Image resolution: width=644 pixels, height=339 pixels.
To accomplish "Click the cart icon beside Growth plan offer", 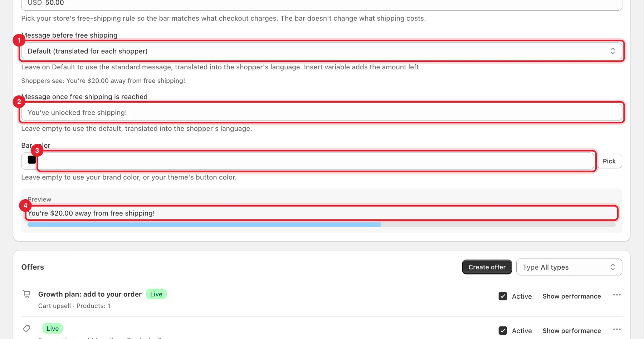I will 26,294.
